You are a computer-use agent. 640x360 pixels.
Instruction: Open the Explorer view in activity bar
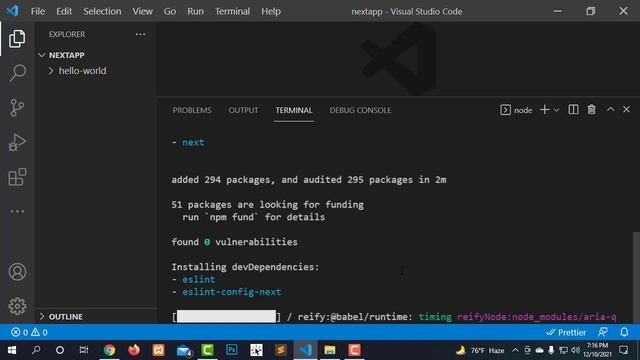click(17, 39)
